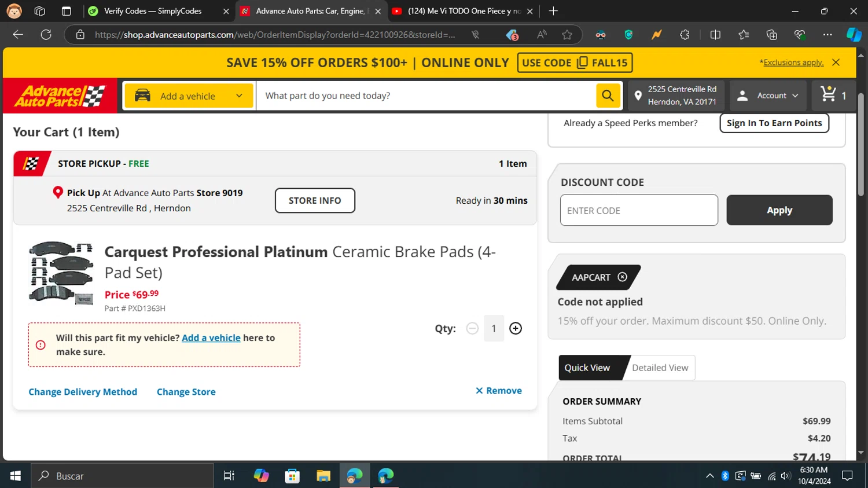868x488 pixels.
Task: Open the notification center icon
Action: pos(848,476)
